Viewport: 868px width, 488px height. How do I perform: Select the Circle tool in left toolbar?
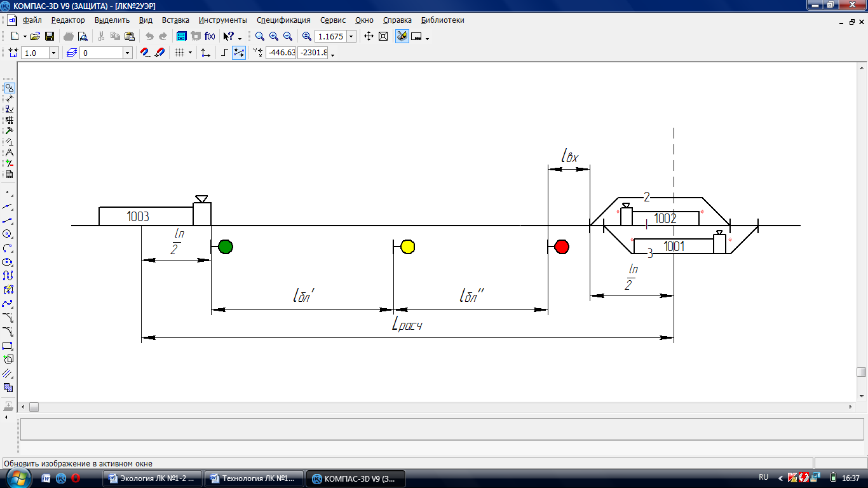click(8, 234)
